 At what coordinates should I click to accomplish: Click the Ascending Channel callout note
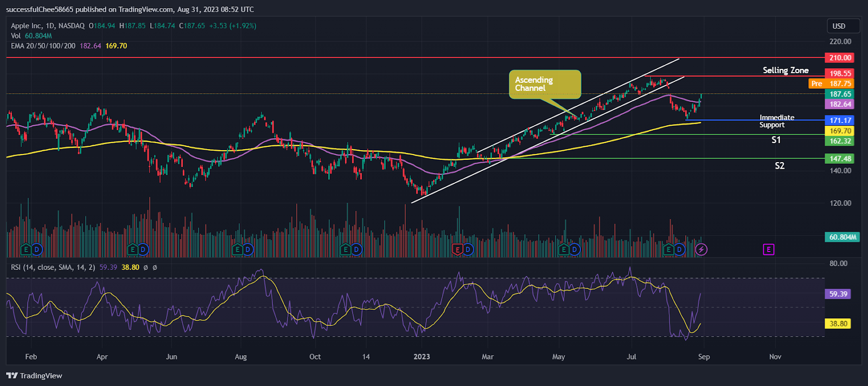pos(545,84)
